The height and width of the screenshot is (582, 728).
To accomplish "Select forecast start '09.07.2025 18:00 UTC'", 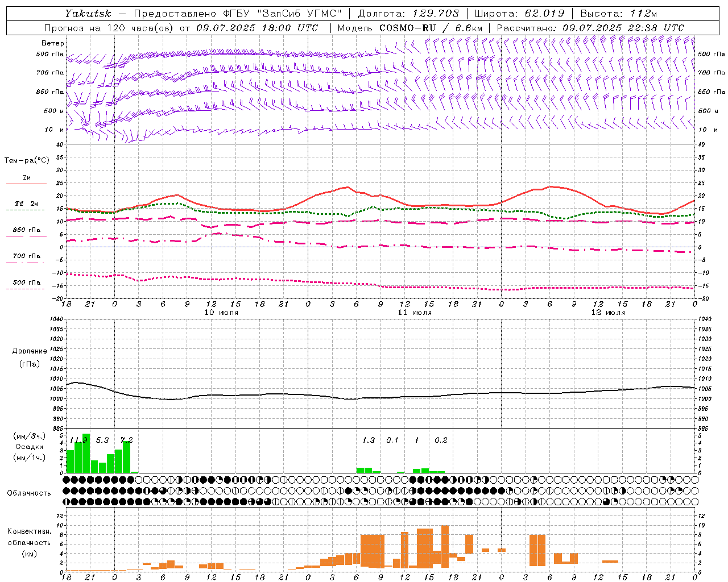I will [258, 28].
